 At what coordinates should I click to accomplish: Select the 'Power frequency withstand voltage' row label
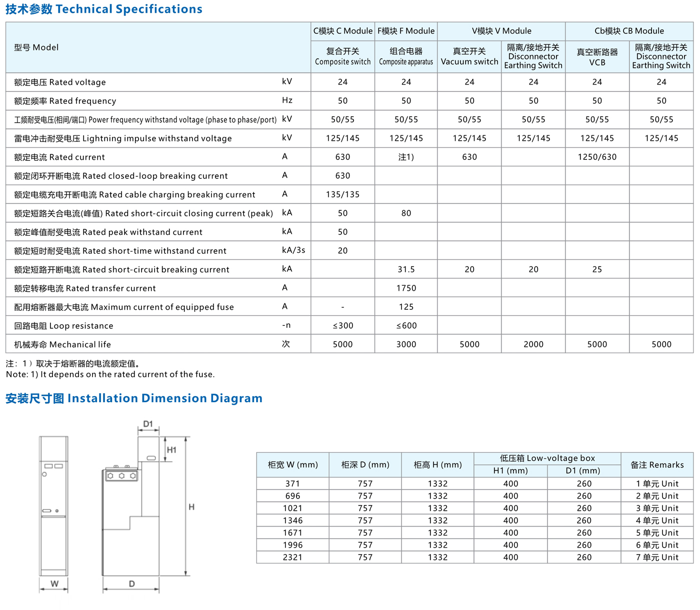click(x=145, y=120)
